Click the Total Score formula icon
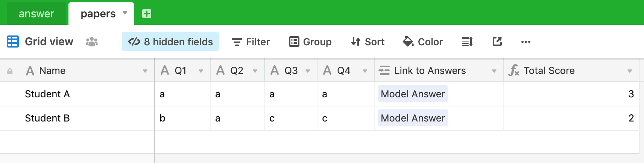 (x=513, y=71)
